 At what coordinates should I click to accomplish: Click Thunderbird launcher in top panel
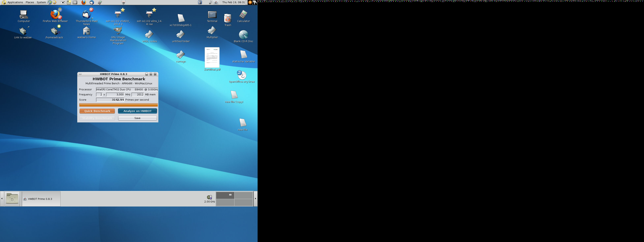(x=92, y=2)
